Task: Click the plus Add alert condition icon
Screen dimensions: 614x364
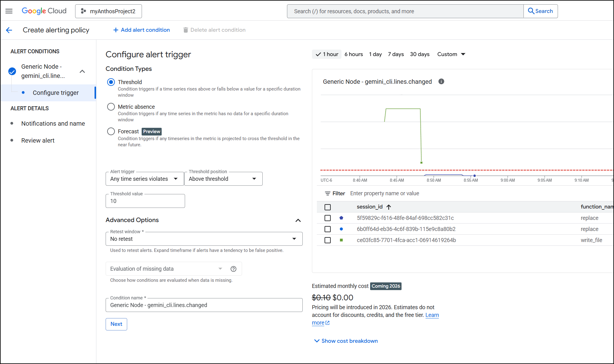Action: pyautogui.click(x=116, y=30)
